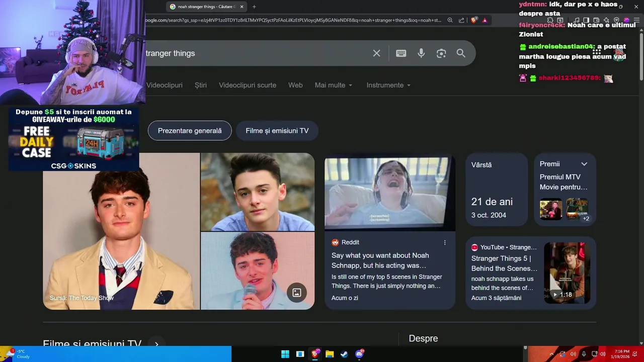Viewport: 644px width, 362px height.
Task: Click the magnifying glass search icon
Action: pos(461,53)
